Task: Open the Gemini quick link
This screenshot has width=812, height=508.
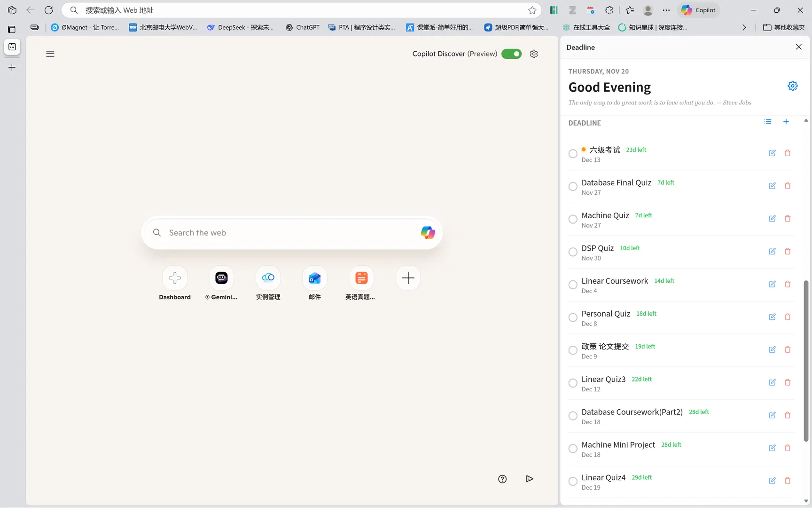Action: [221, 283]
